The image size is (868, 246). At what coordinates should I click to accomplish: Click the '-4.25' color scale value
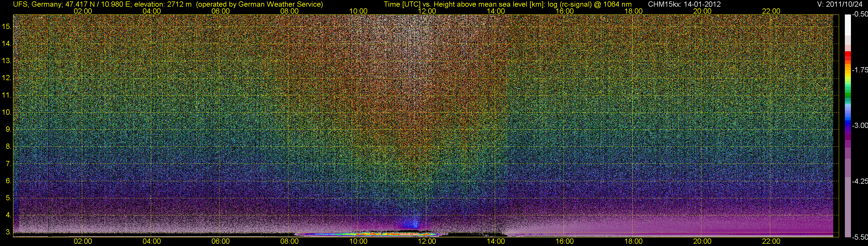(x=860, y=181)
